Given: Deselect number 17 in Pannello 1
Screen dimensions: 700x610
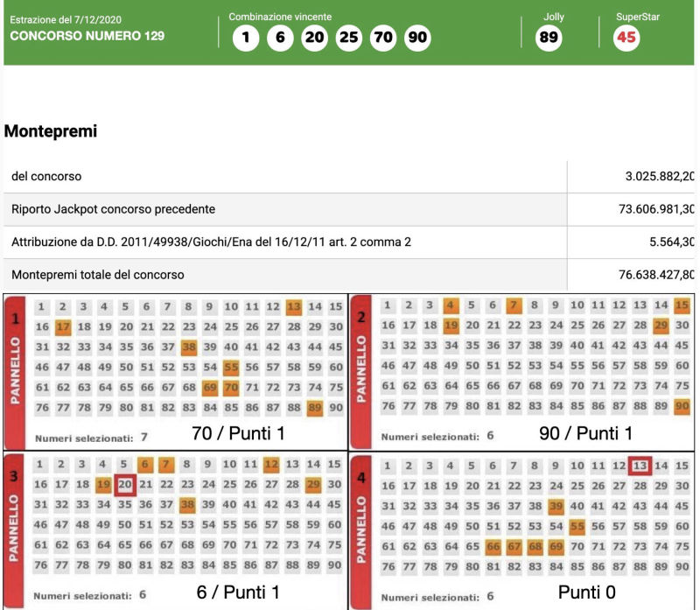Looking at the screenshot, I should pos(62,326).
